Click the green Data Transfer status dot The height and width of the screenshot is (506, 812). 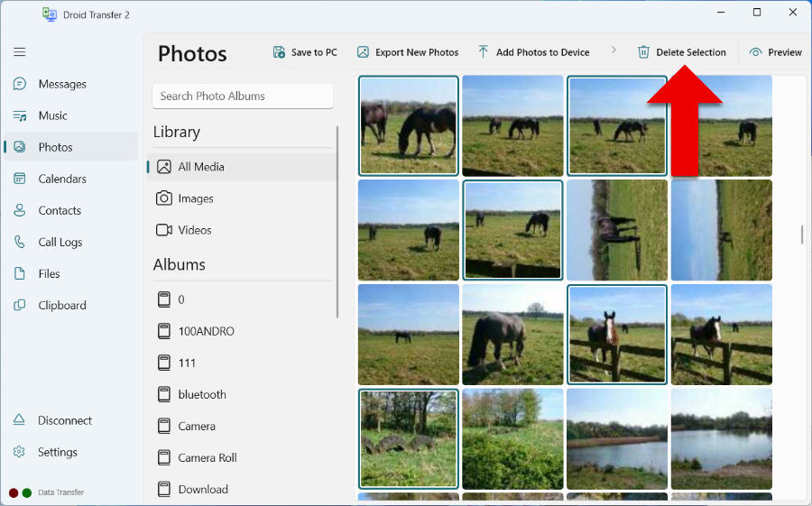click(27, 492)
